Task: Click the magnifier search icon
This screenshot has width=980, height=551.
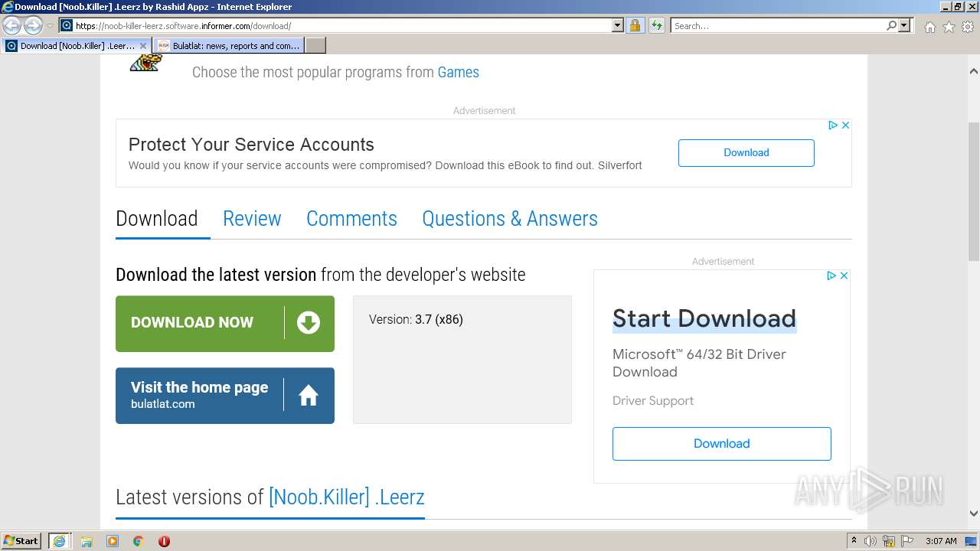Action: [x=891, y=25]
